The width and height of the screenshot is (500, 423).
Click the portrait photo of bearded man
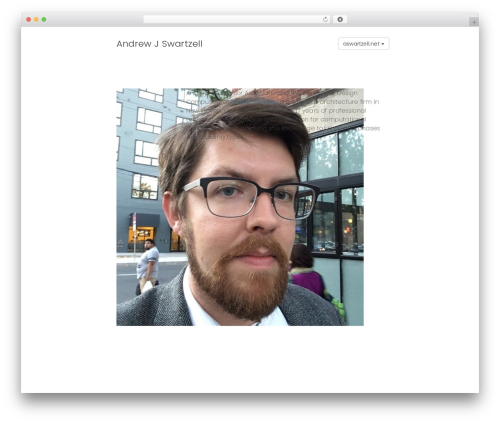pos(240,207)
